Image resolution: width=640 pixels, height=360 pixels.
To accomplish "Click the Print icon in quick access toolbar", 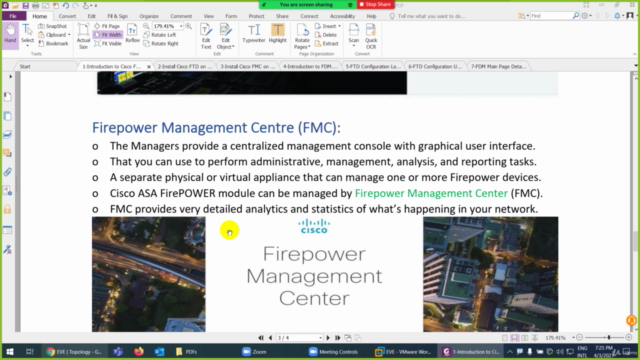I will pos(36,5).
